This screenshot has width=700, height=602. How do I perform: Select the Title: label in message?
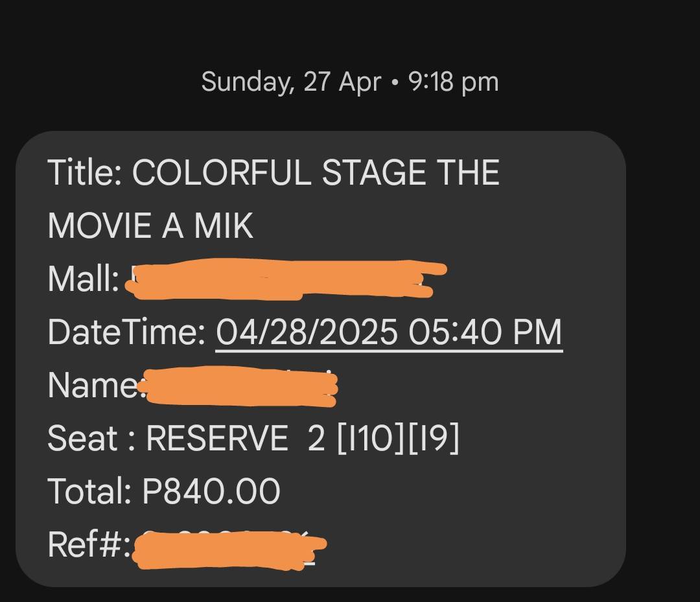pos(85,172)
